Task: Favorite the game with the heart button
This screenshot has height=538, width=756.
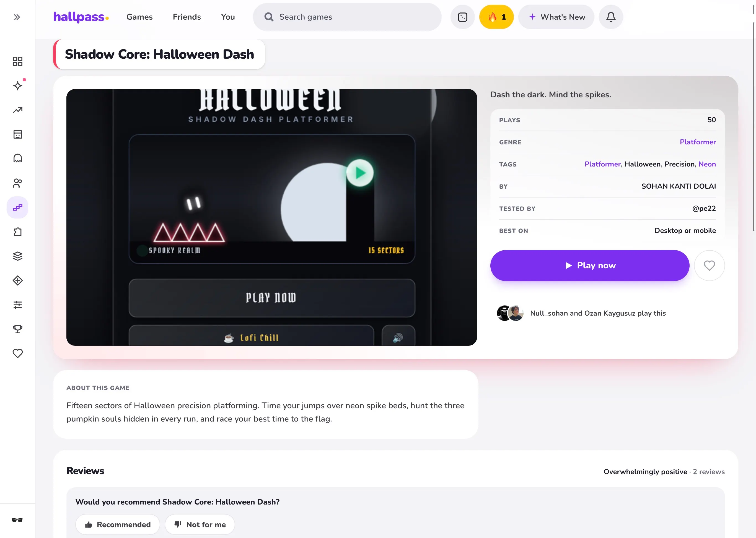Action: click(x=709, y=265)
